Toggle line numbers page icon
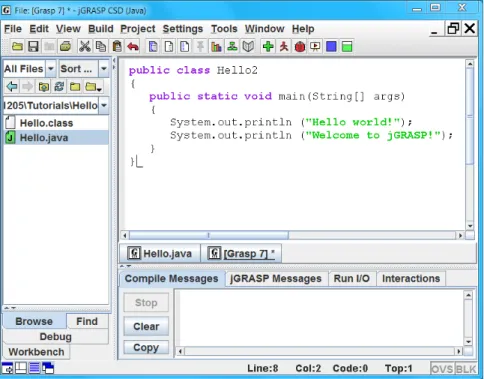 185,46
